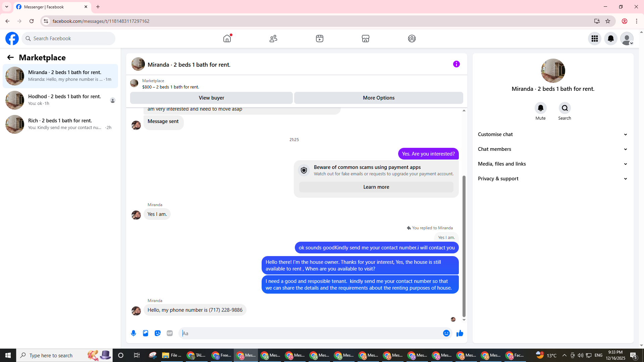Open the $800 – 2 beds listing link
The image size is (644, 362).
click(x=171, y=87)
